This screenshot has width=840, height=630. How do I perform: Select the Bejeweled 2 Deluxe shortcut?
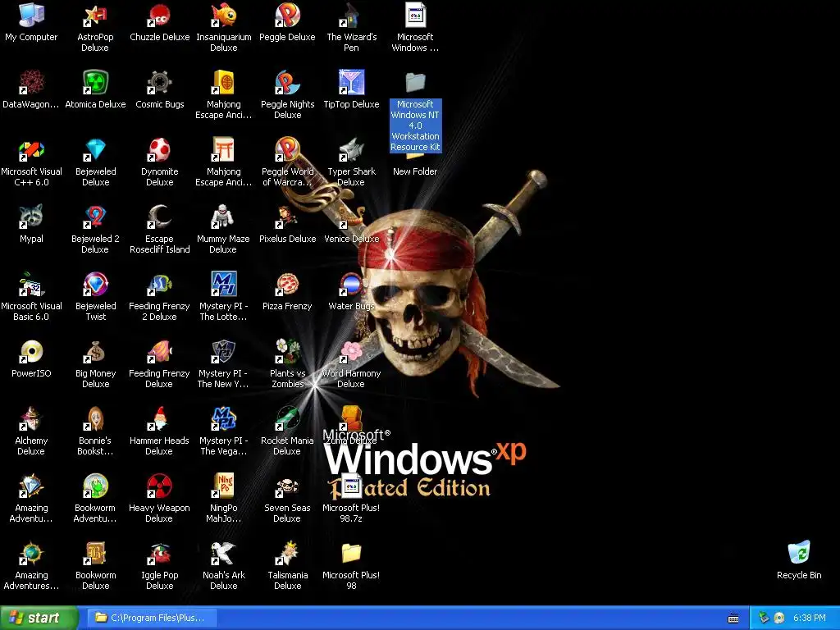pos(95,217)
